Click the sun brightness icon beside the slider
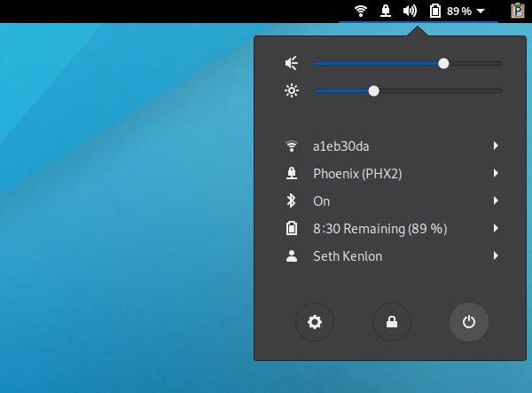This screenshot has height=393, width=532. pyautogui.click(x=292, y=90)
